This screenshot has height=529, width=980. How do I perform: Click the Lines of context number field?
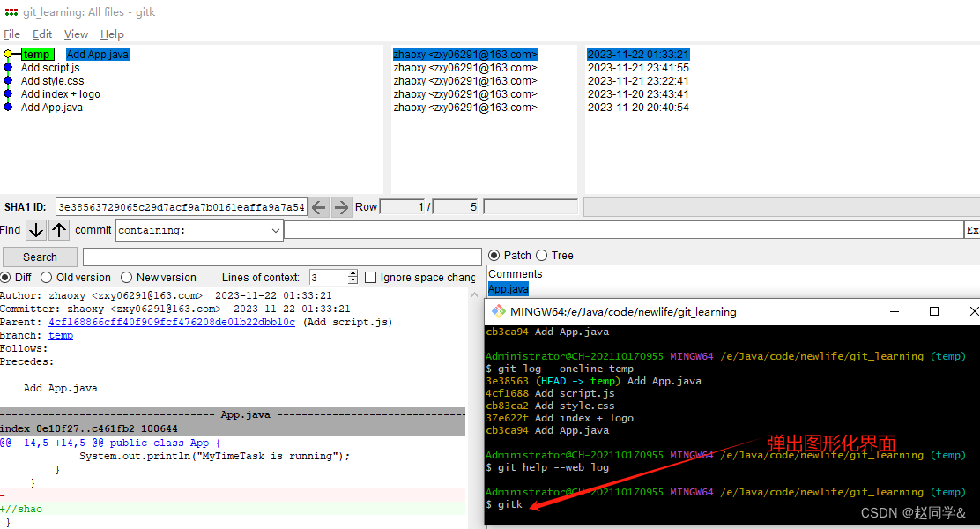click(328, 277)
